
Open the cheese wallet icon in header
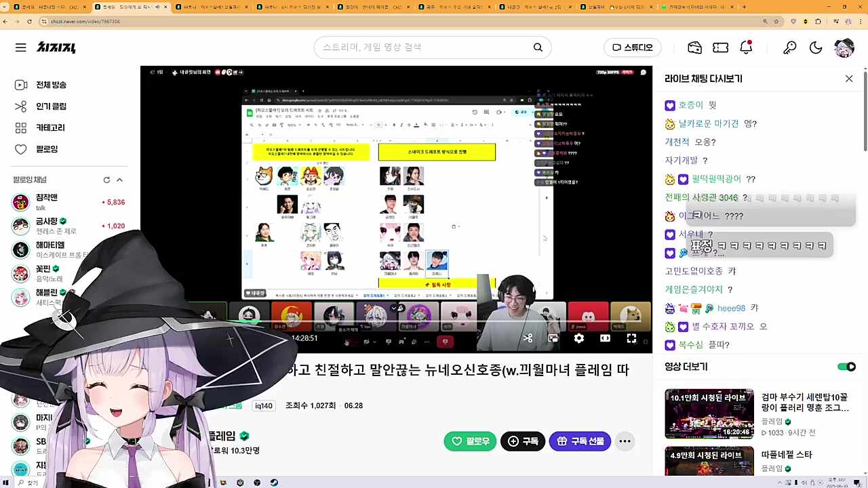[694, 47]
